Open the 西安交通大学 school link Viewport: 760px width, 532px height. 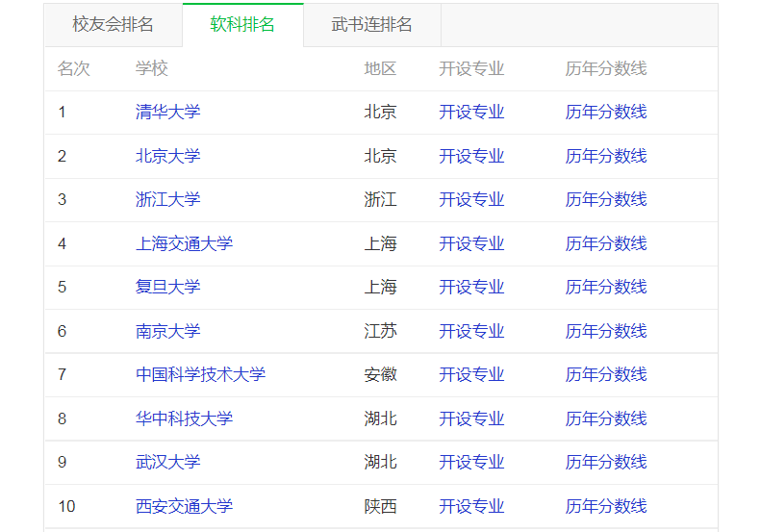[x=184, y=506]
